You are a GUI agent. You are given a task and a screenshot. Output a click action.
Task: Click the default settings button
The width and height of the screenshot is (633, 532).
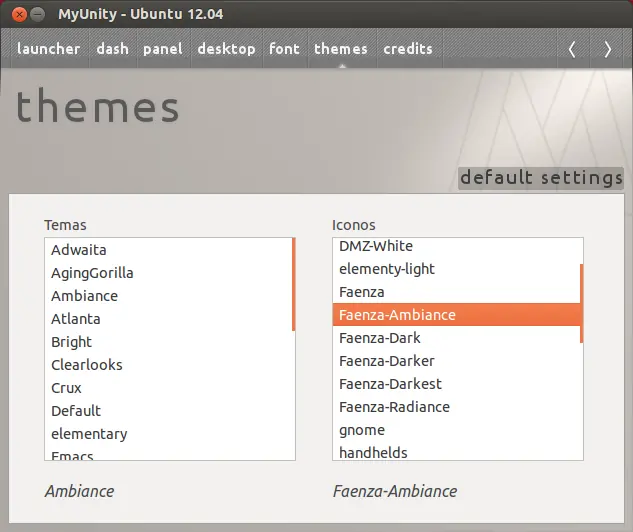click(x=541, y=178)
